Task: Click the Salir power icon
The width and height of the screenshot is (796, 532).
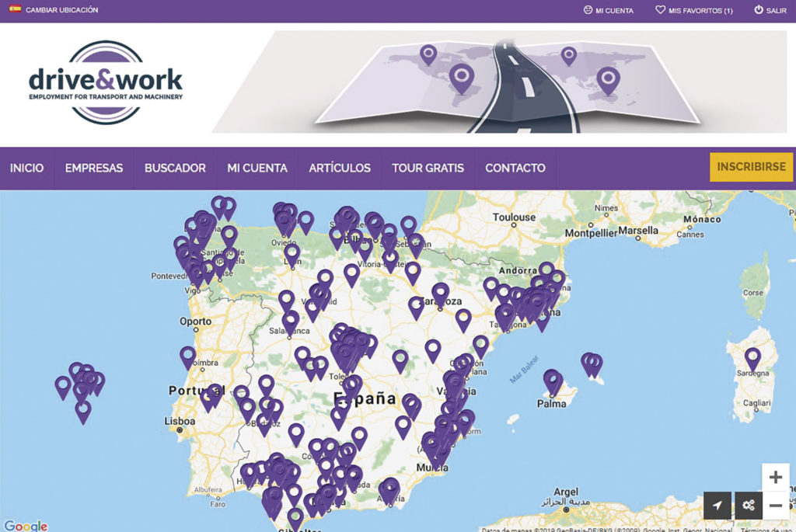Action: pyautogui.click(x=759, y=9)
